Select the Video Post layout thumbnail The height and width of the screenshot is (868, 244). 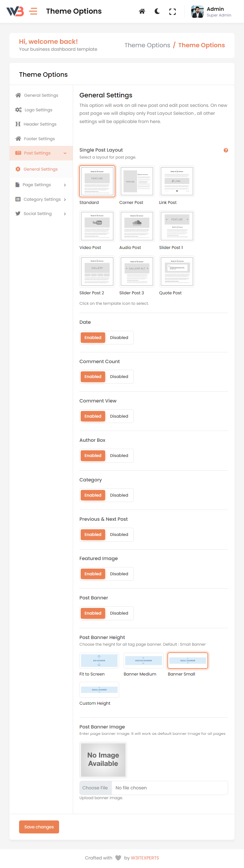pyautogui.click(x=97, y=226)
